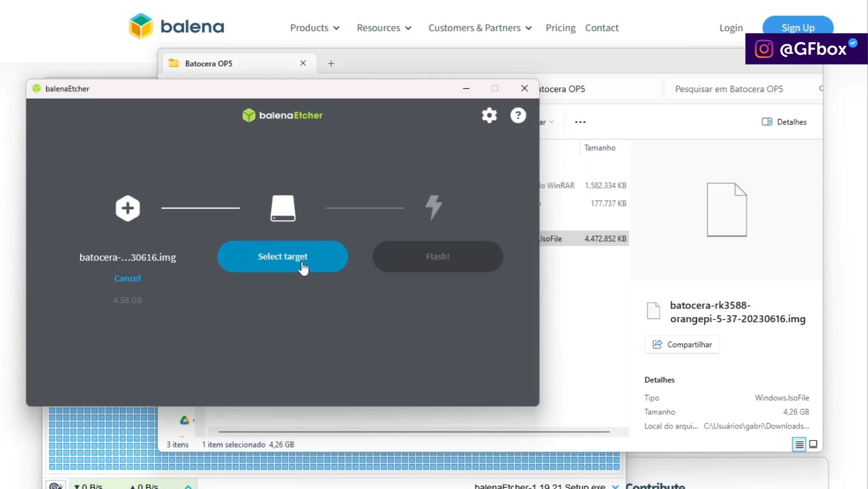Cancel the selected image
The height and width of the screenshot is (489, 868).
pos(127,278)
